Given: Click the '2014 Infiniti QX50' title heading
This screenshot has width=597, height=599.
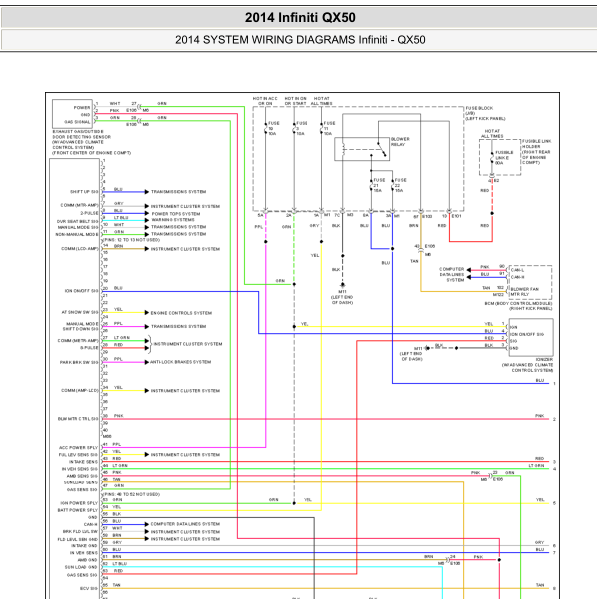Looking at the screenshot, I should tap(300, 18).
